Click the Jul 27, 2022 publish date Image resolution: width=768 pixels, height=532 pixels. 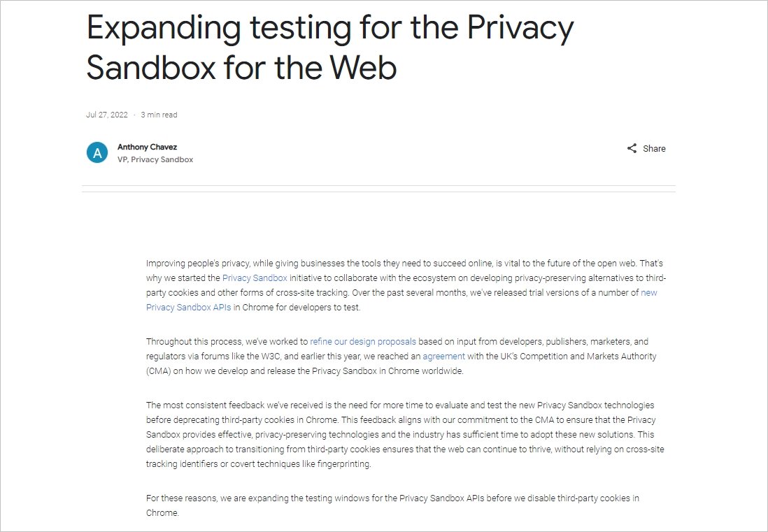pyautogui.click(x=107, y=115)
